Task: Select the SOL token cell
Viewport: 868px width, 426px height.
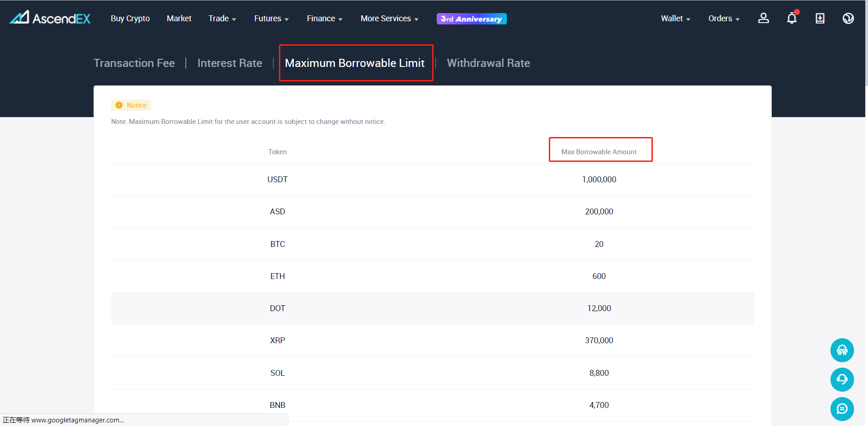Action: (278, 373)
